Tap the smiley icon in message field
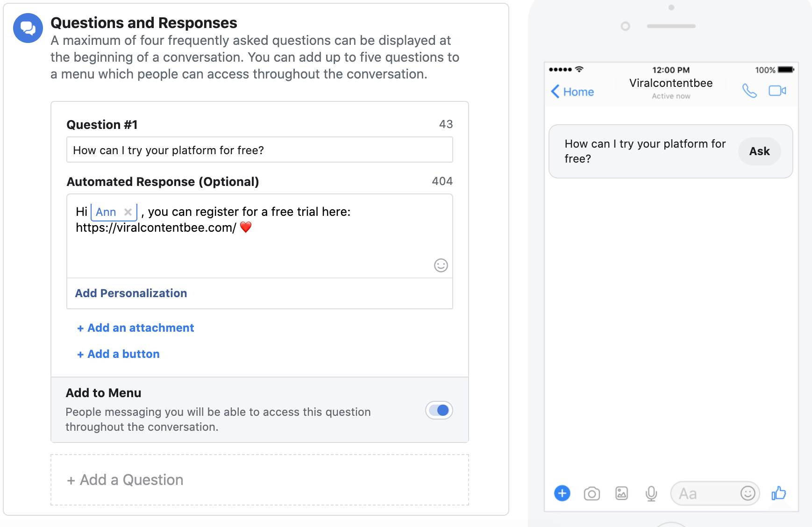 click(748, 493)
